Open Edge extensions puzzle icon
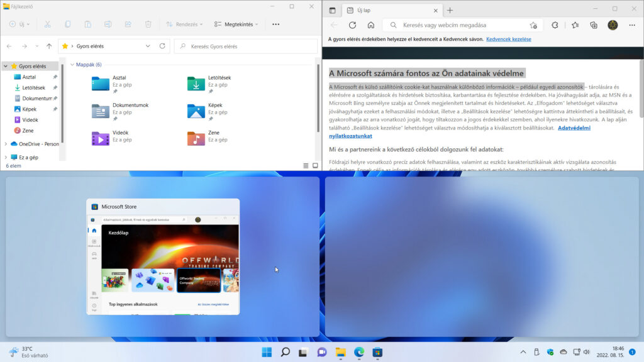This screenshot has width=644, height=362. point(555,25)
